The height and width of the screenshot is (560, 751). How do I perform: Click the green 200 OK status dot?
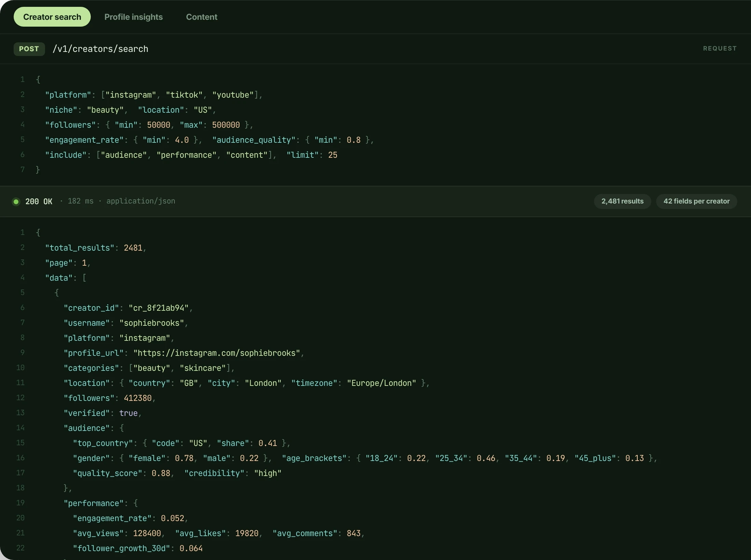16,201
